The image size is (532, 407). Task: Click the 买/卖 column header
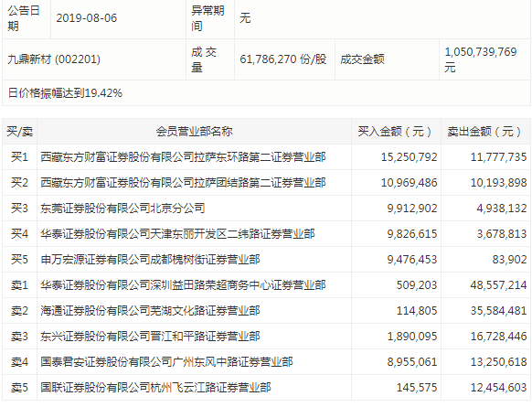coord(20,132)
